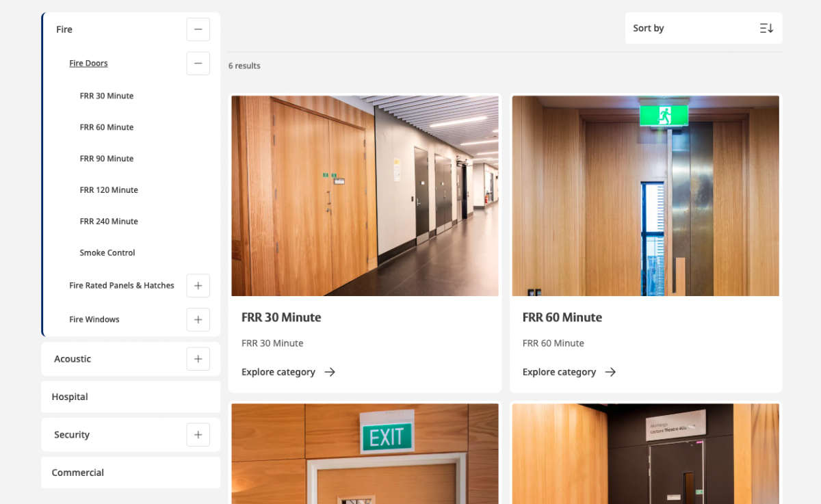Viewport: 821px width, 504px height.
Task: Select FRR 240 Minute in the sidebar
Action: tap(108, 221)
